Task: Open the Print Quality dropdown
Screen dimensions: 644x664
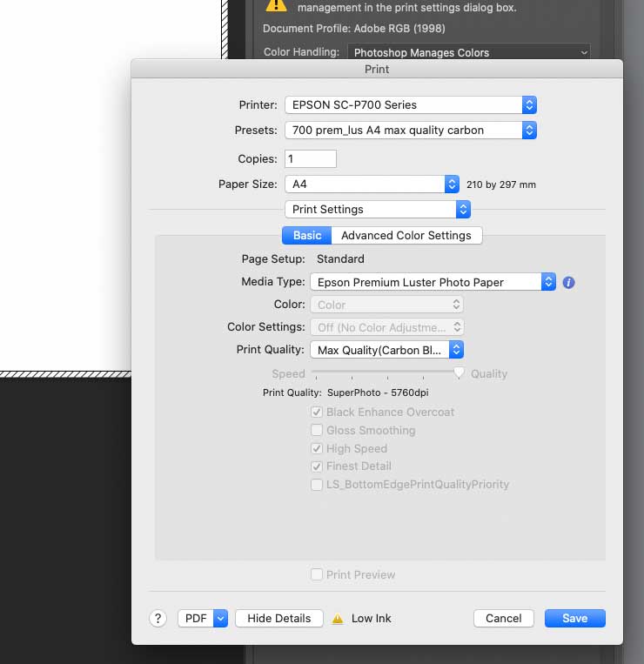Action: [387, 350]
